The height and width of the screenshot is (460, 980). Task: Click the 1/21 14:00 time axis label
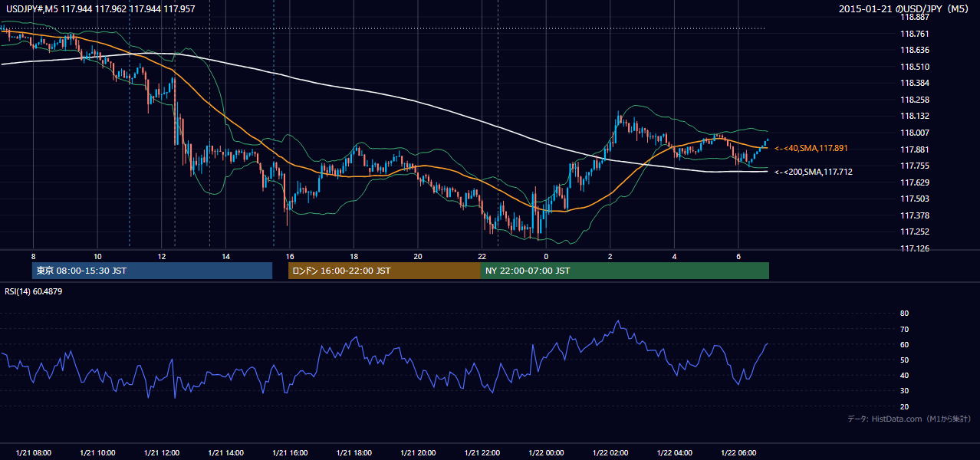[225, 453]
